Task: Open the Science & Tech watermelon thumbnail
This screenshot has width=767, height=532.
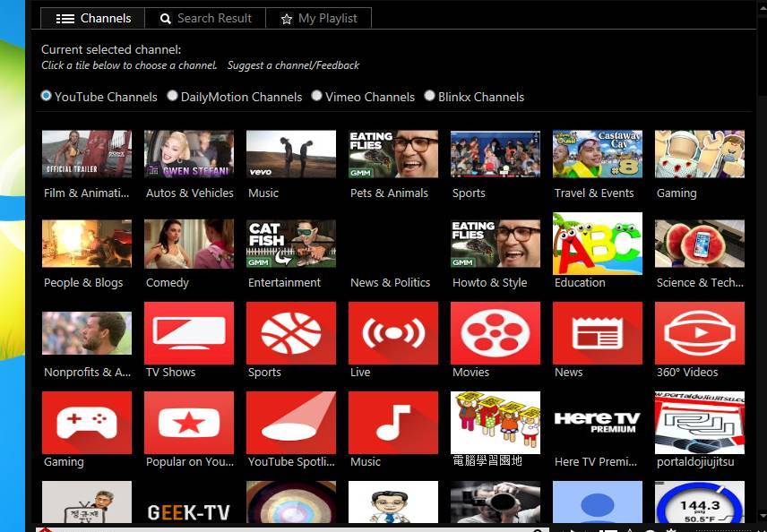Action: pos(700,244)
